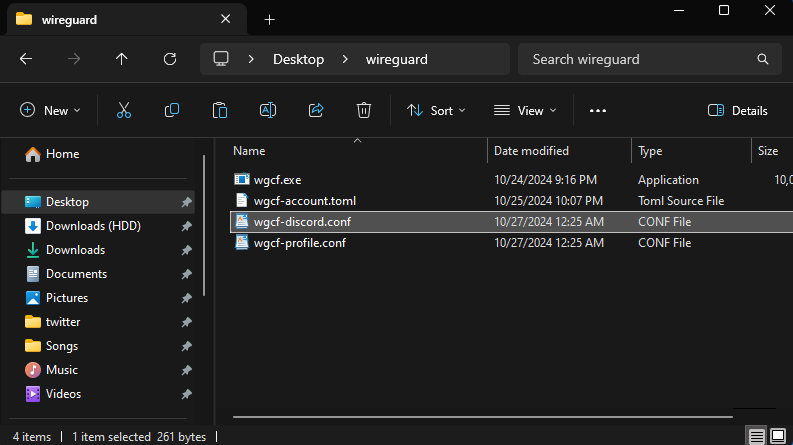Show the Details pane
The height and width of the screenshot is (445, 793).
(737, 111)
